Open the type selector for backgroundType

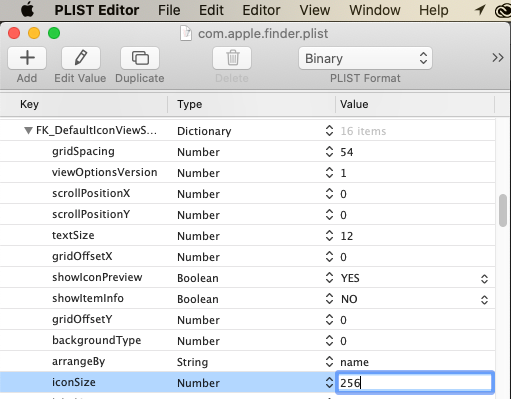point(329,341)
